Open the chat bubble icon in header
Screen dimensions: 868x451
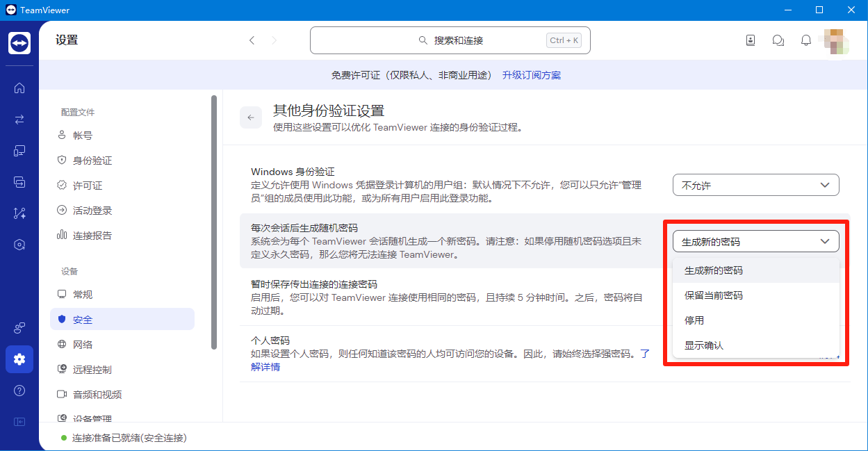[x=778, y=40]
